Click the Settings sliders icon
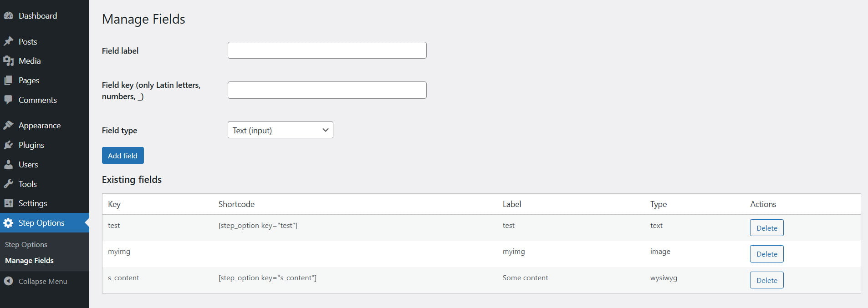 coord(8,203)
